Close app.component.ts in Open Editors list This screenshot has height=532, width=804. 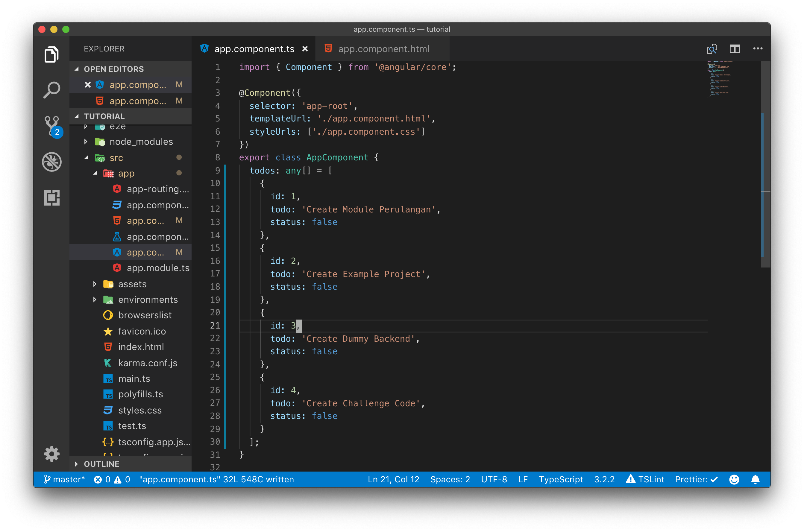(88, 84)
